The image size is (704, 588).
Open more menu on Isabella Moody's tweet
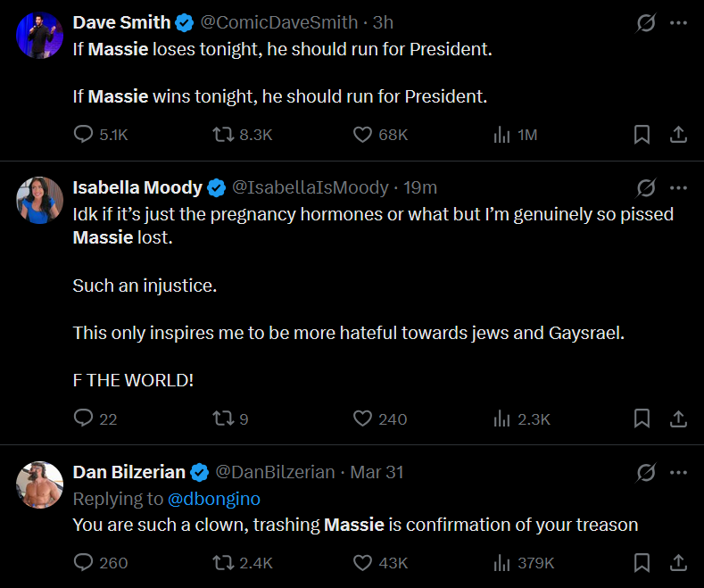(678, 187)
